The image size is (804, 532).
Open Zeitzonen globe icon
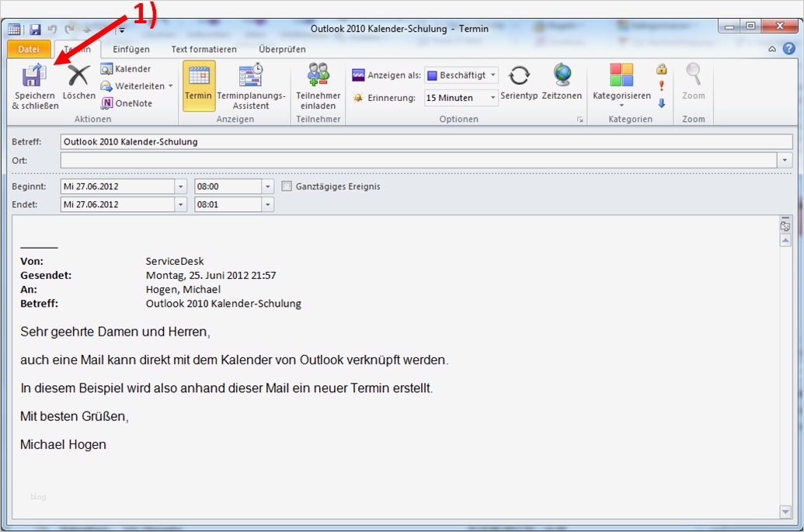[x=562, y=75]
